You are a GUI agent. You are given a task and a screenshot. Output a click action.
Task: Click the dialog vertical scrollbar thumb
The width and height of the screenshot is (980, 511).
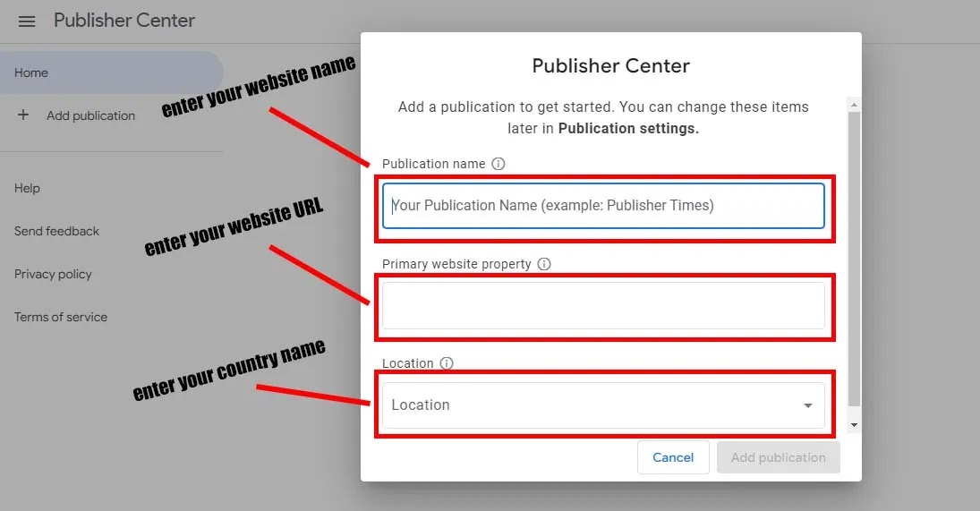854,260
